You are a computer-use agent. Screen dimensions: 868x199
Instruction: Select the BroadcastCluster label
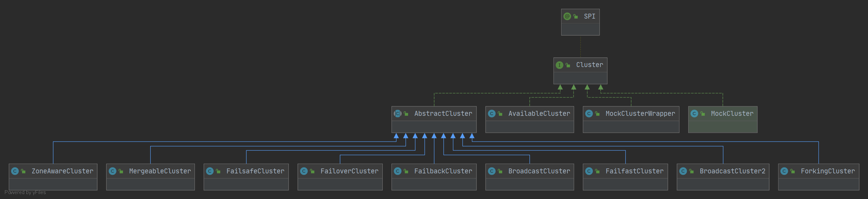(x=539, y=171)
